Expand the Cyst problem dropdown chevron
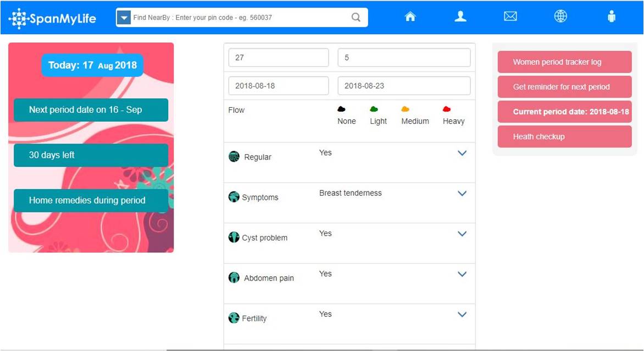 point(462,233)
